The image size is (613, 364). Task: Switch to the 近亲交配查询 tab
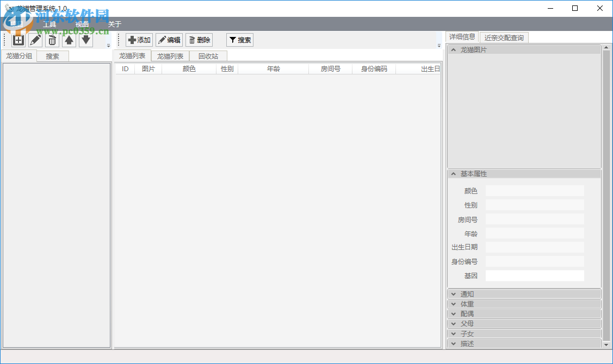(x=503, y=37)
